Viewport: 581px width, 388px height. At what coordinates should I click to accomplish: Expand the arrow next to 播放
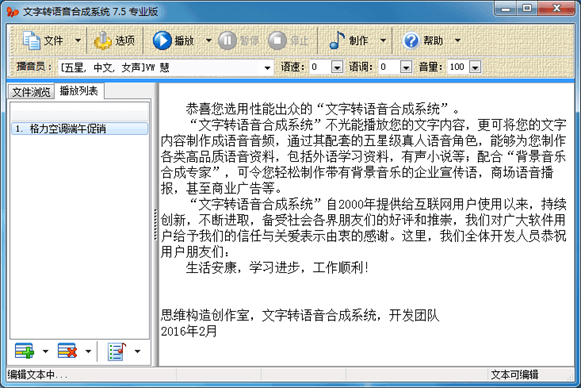209,40
